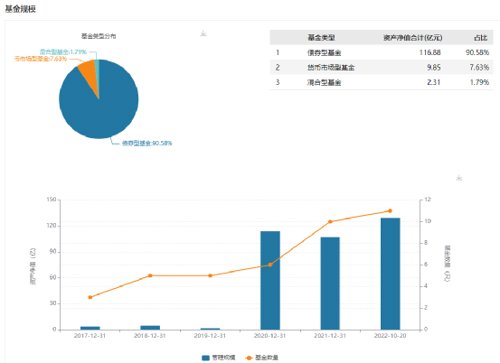
Task: Select table row 3 with 2.31
Action: click(x=381, y=82)
